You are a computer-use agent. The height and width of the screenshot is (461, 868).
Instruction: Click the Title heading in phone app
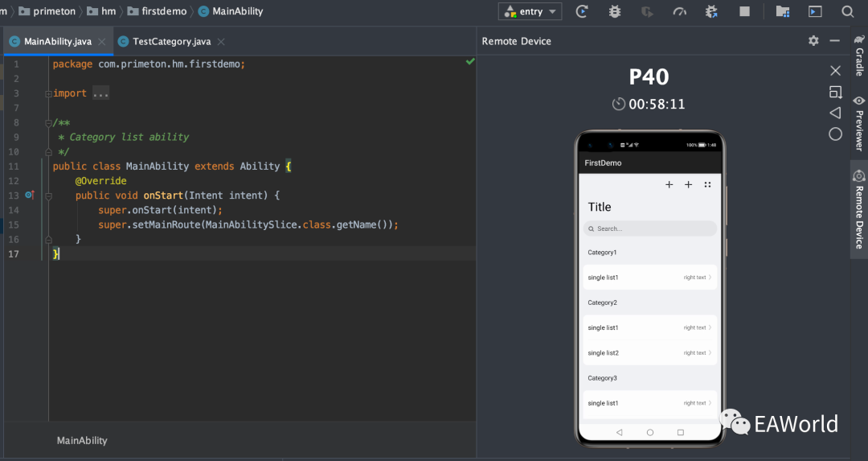[x=600, y=207]
